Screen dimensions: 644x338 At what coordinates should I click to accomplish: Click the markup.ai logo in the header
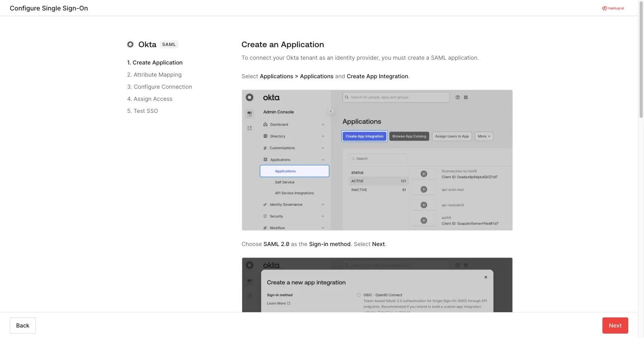(613, 8)
